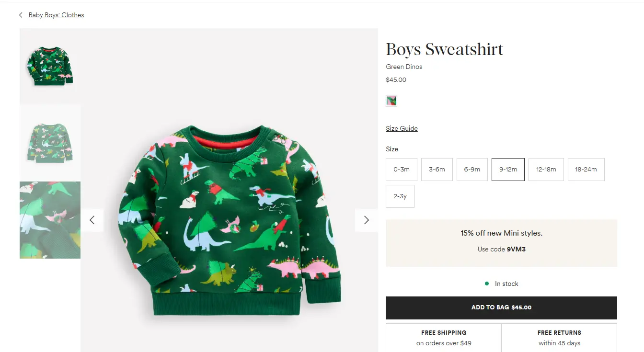View the close-up fabric detail thumbnail
Screen dimensions: 644x352
click(50, 219)
